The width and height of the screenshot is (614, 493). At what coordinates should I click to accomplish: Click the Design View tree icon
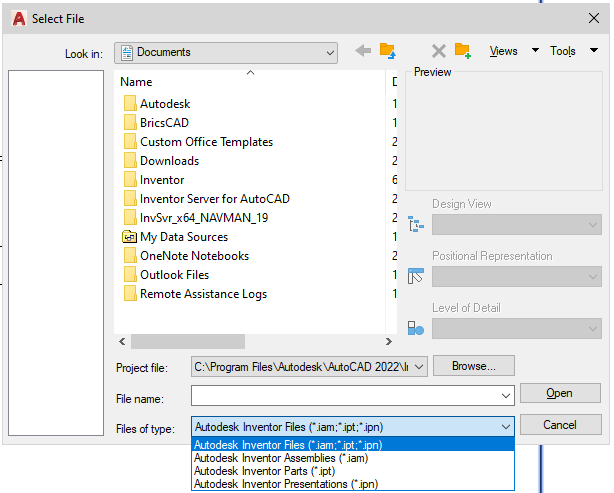tap(415, 224)
